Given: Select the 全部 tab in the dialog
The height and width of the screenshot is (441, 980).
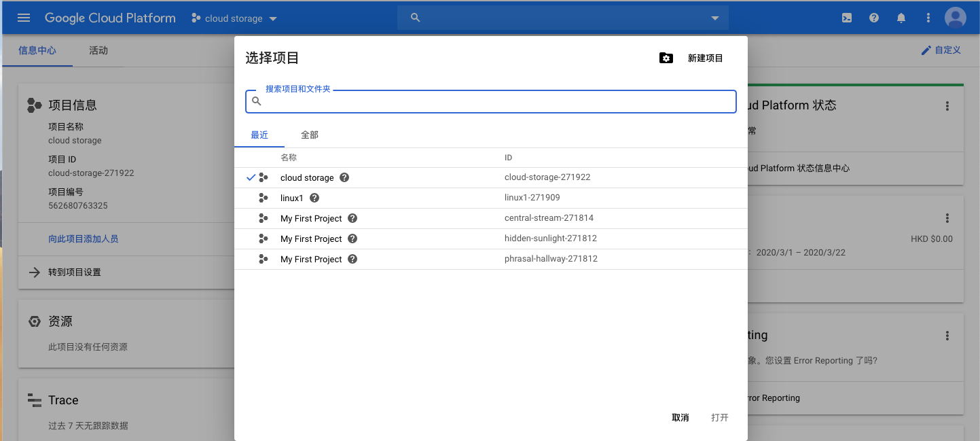Looking at the screenshot, I should (x=310, y=135).
